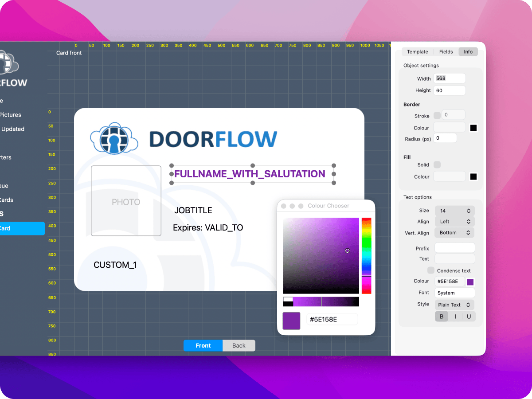
Task: Open the Cards item in sidebar
Action: point(7,200)
